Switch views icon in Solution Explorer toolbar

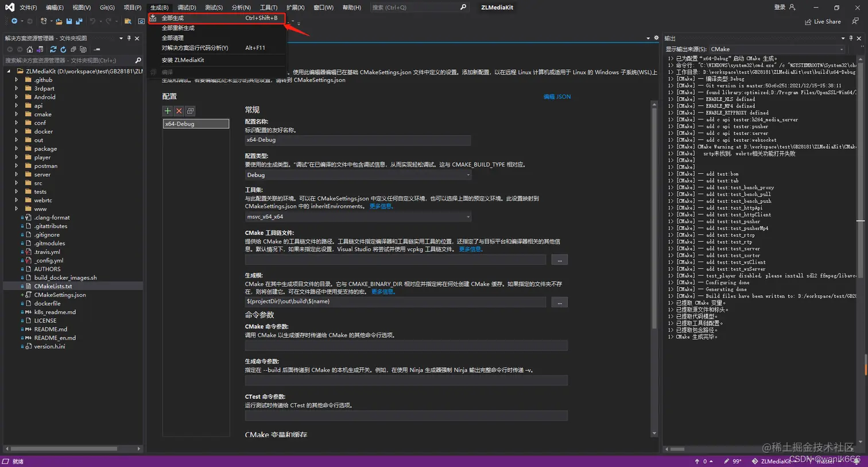click(40, 49)
